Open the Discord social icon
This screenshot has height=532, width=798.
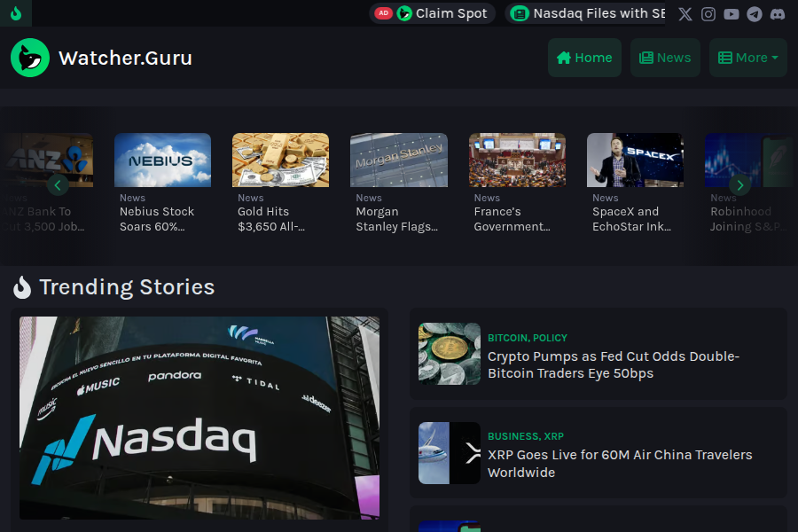click(x=778, y=14)
